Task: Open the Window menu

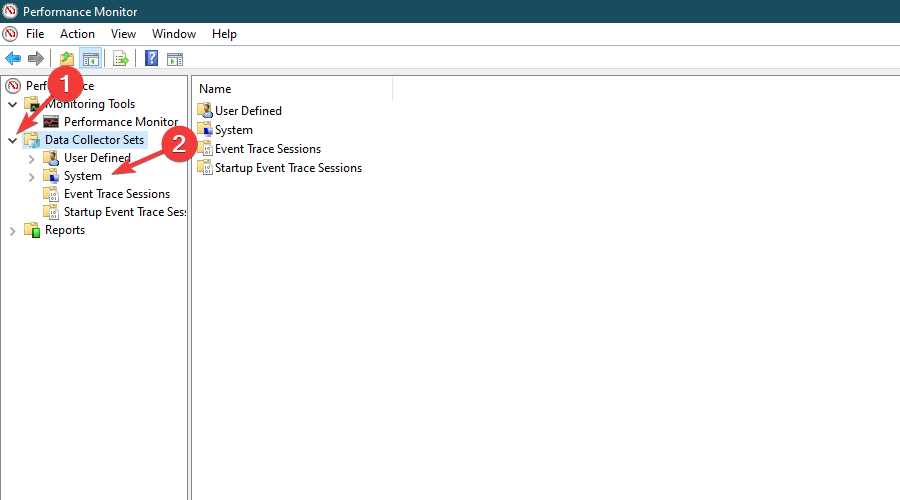Action: (174, 34)
